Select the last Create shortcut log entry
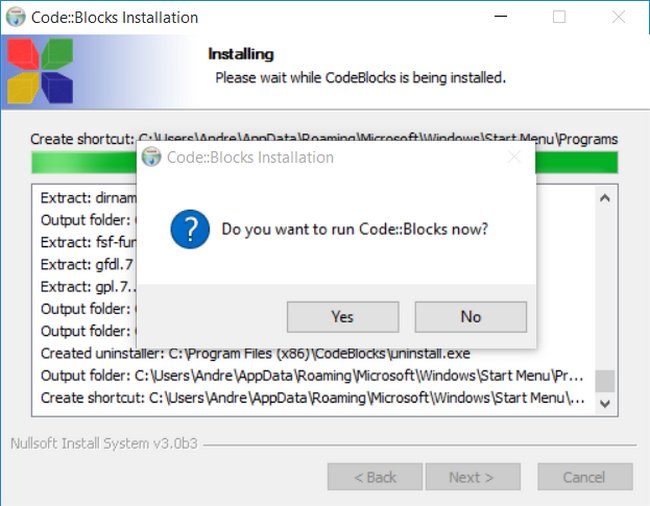650x506 pixels. (313, 398)
